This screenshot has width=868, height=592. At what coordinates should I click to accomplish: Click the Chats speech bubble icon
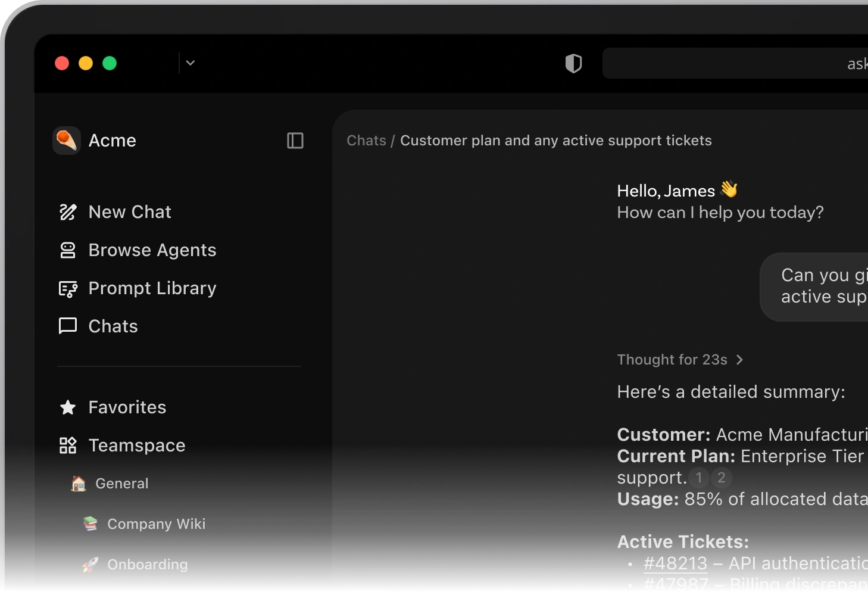pyautogui.click(x=68, y=326)
